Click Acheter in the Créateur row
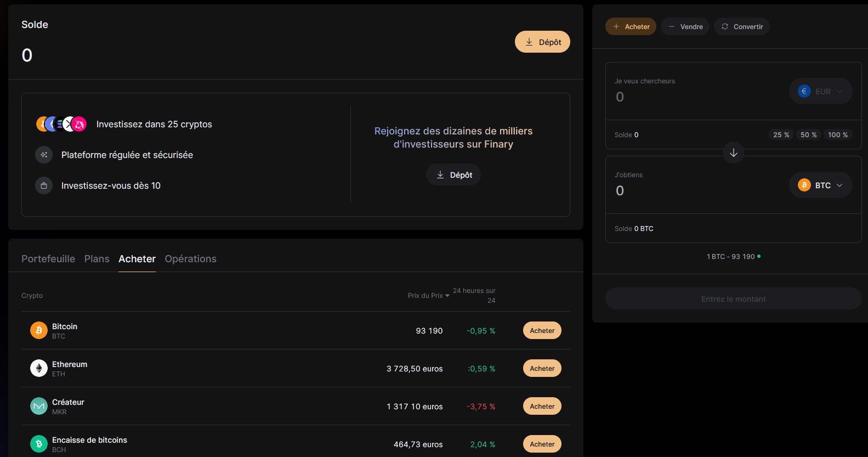Image resolution: width=868 pixels, height=457 pixels. pos(542,406)
